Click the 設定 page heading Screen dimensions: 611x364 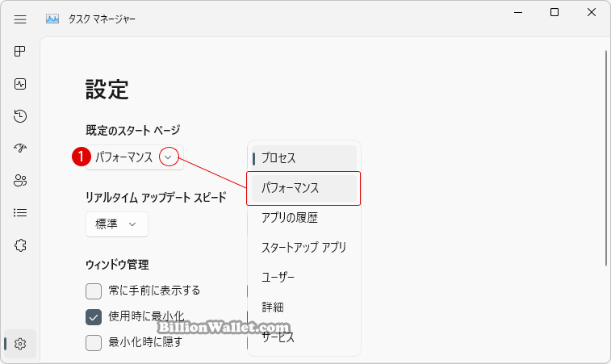pos(107,90)
